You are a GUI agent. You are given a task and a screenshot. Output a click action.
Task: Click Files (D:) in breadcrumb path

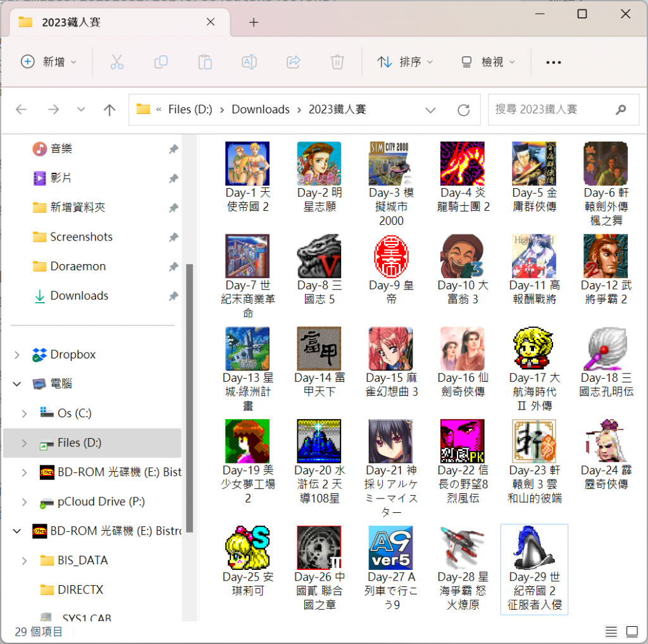pos(190,110)
